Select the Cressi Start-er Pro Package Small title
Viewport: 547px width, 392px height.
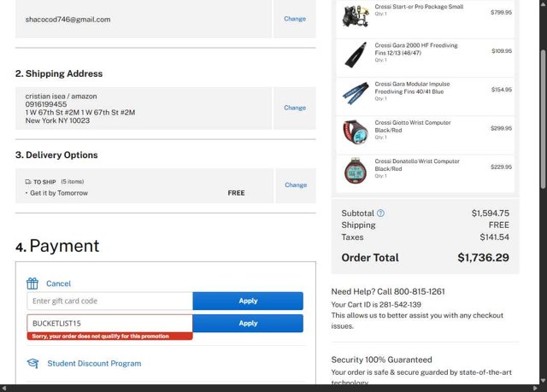coord(419,7)
